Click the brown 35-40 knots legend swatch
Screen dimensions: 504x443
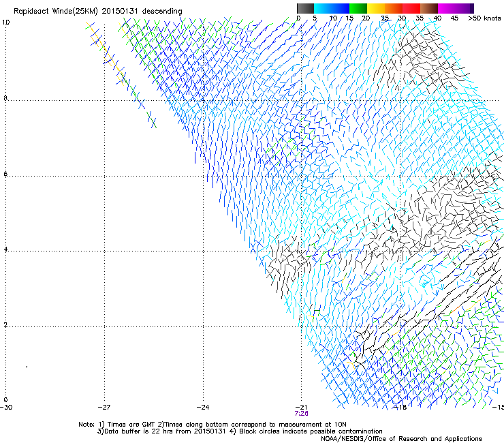click(429, 8)
